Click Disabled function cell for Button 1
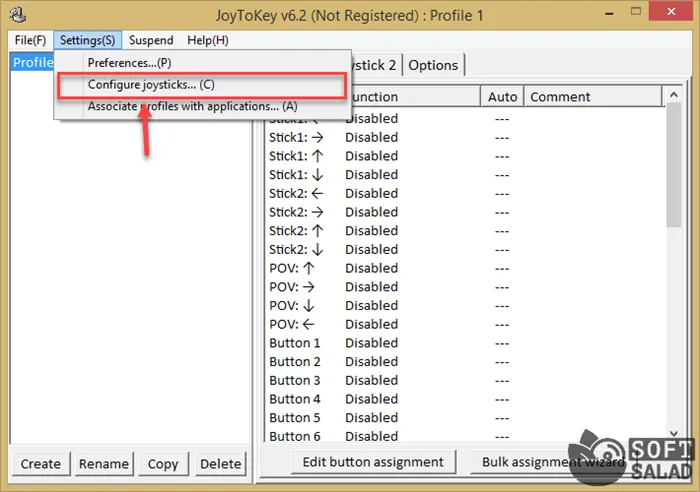Screen dimensions: 700x492 [371, 343]
